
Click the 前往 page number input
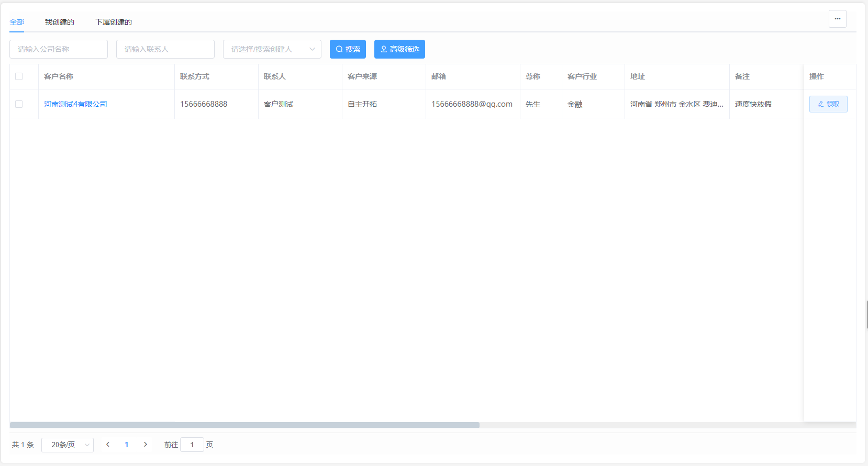(192, 445)
